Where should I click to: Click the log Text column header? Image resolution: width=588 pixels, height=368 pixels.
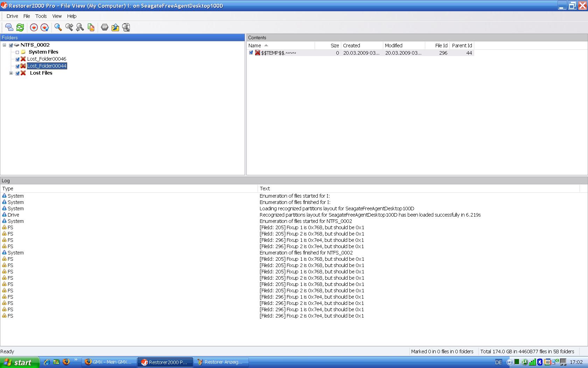click(419, 189)
